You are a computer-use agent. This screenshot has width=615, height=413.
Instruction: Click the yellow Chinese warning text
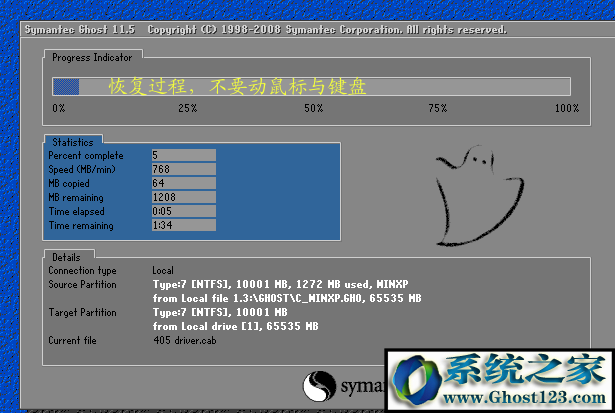click(x=237, y=86)
